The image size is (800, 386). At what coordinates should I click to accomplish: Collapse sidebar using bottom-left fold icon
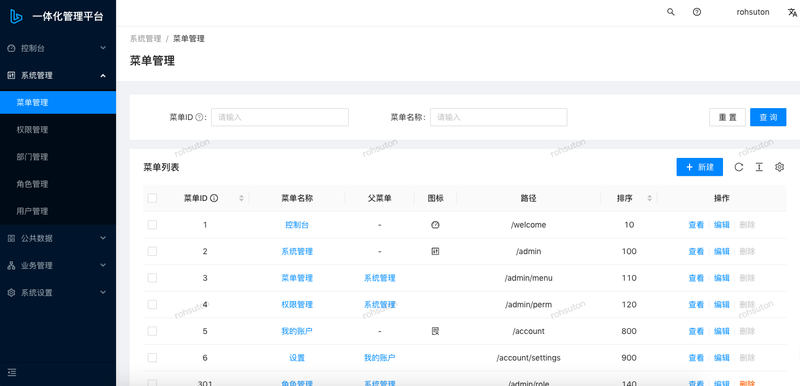click(x=12, y=373)
